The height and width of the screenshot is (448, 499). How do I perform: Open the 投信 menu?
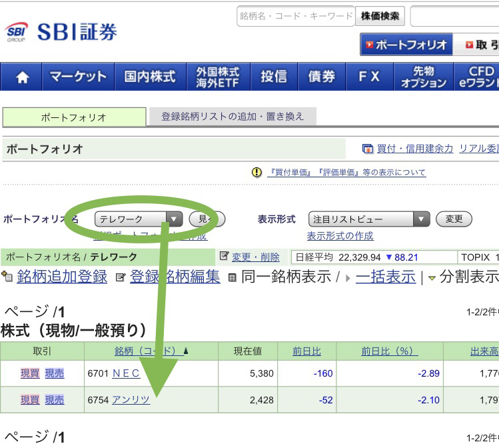coord(274,77)
